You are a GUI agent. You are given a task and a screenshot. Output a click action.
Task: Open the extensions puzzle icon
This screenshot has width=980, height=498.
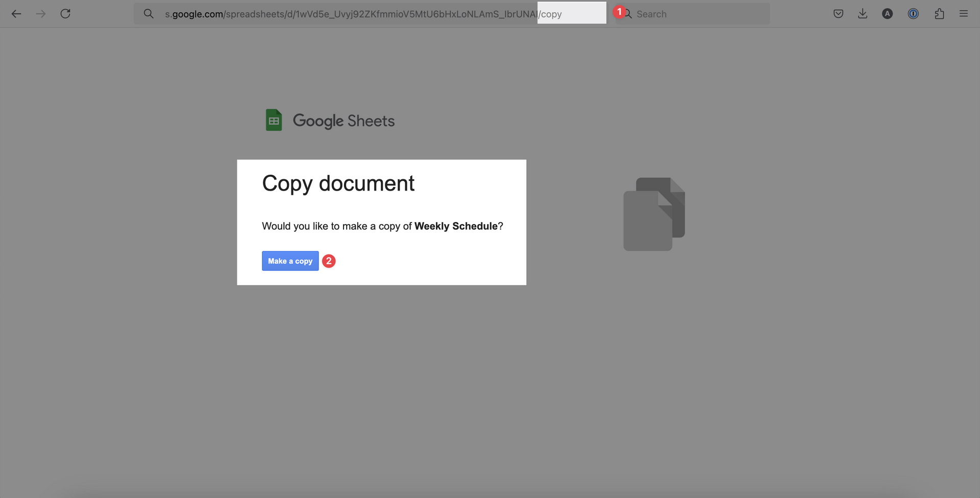click(939, 14)
